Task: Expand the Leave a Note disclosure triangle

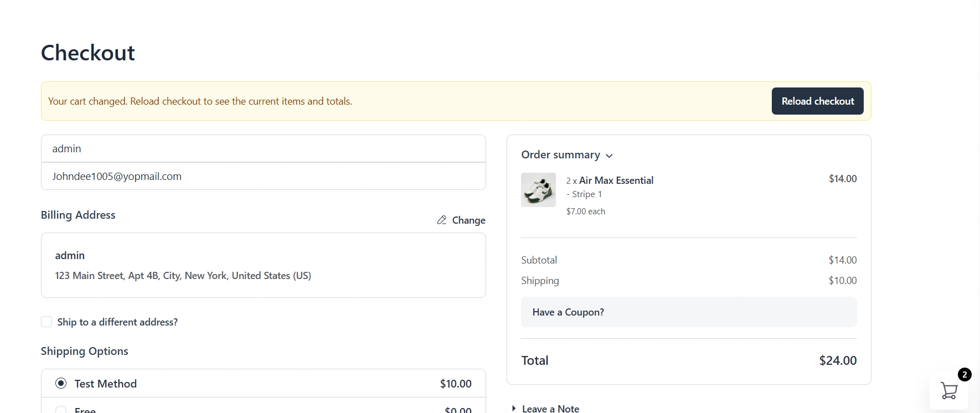Action: [x=514, y=409]
